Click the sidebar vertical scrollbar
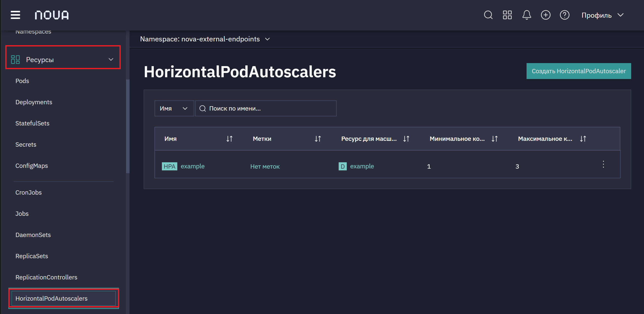Viewport: 644px width, 314px height. 128,126
